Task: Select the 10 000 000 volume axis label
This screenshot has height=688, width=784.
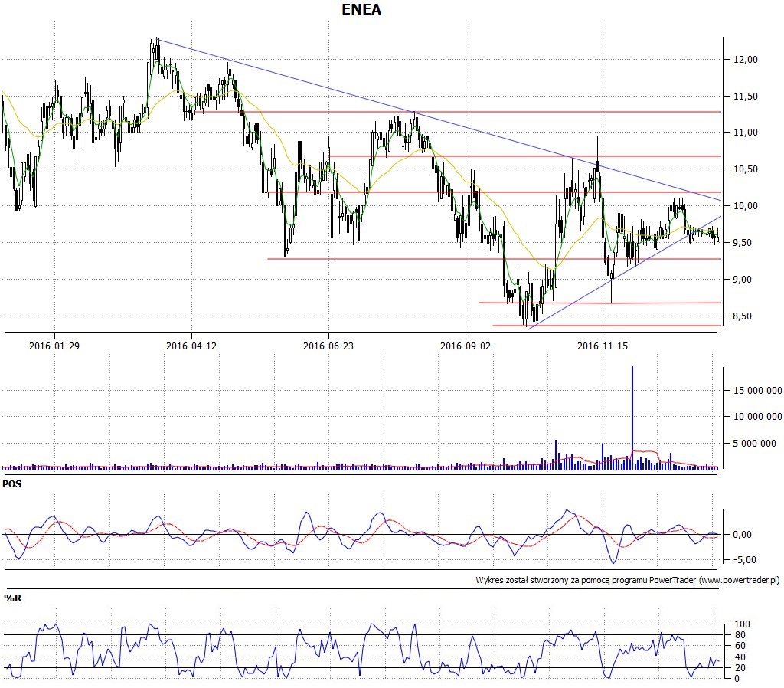Action: pyautogui.click(x=757, y=416)
